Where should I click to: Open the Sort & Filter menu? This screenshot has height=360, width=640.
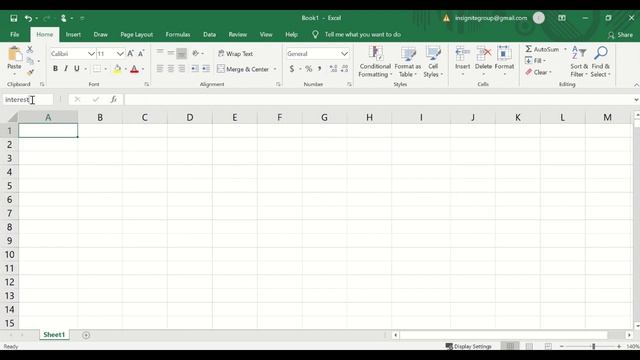[579, 61]
